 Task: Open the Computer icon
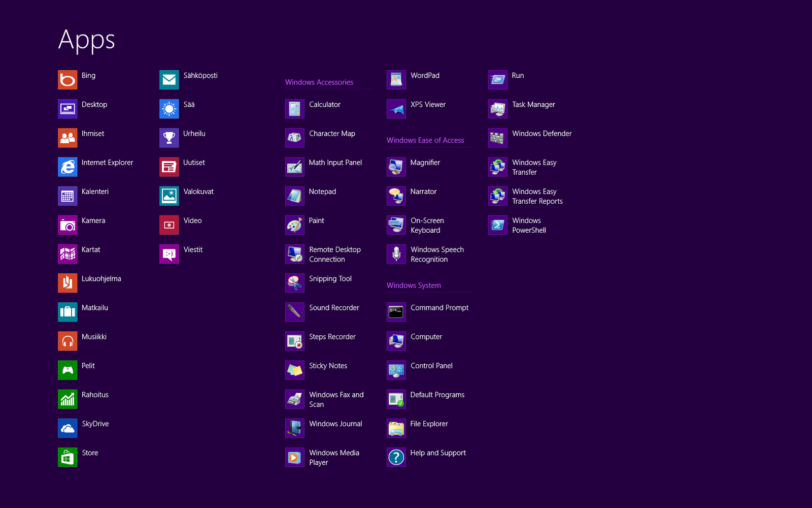tap(396, 340)
